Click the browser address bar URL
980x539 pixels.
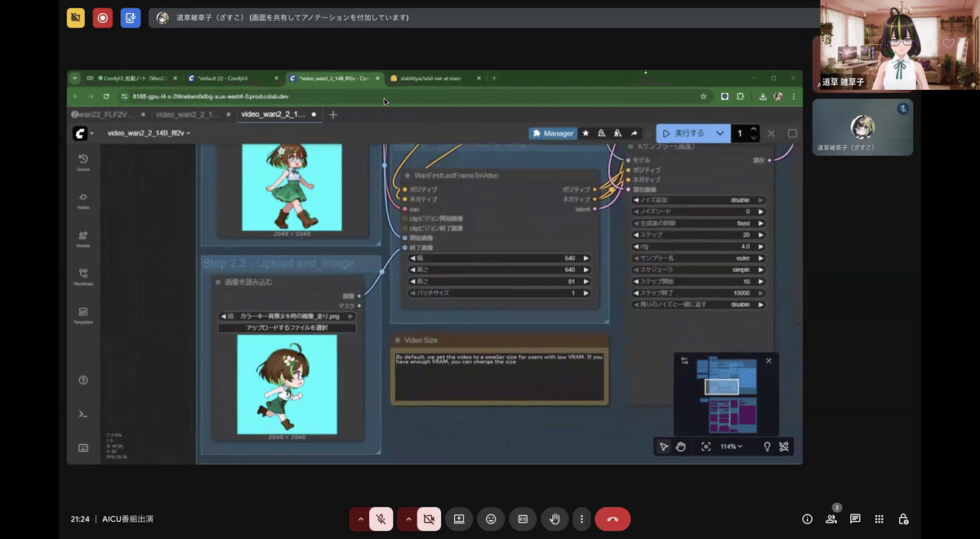211,96
